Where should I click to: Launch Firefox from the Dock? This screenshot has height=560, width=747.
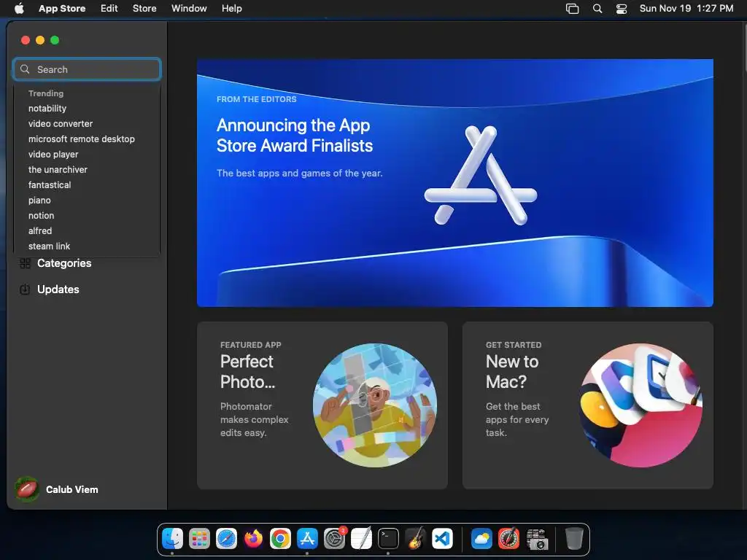(253, 539)
